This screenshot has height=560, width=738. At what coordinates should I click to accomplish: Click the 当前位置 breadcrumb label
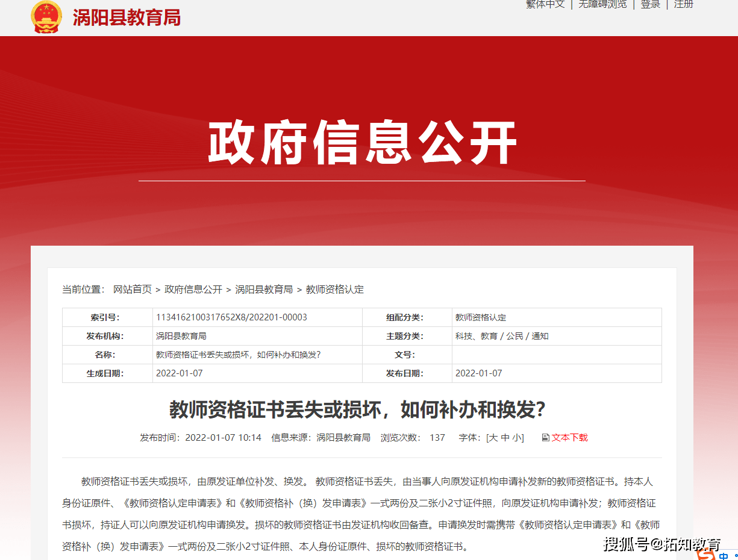84,290
